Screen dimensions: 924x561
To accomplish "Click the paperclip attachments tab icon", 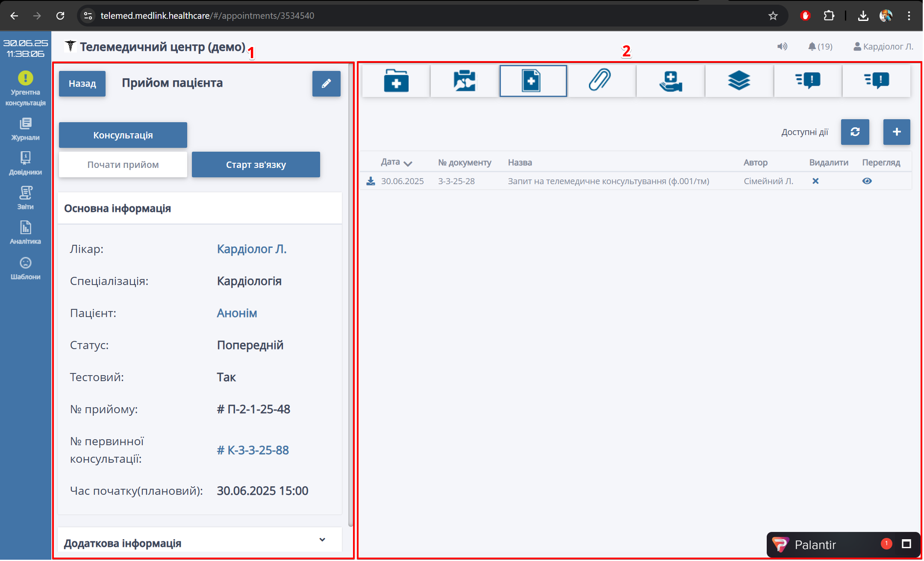I will (600, 81).
